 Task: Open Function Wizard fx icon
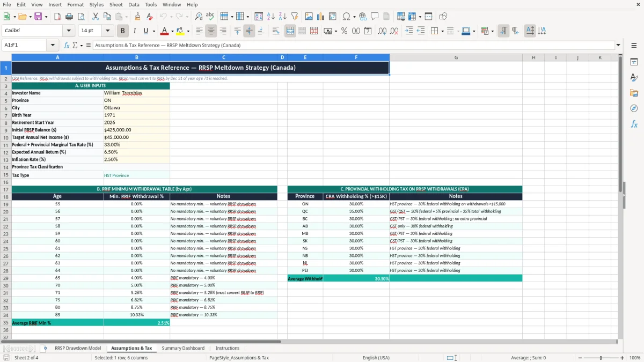[x=67, y=45]
